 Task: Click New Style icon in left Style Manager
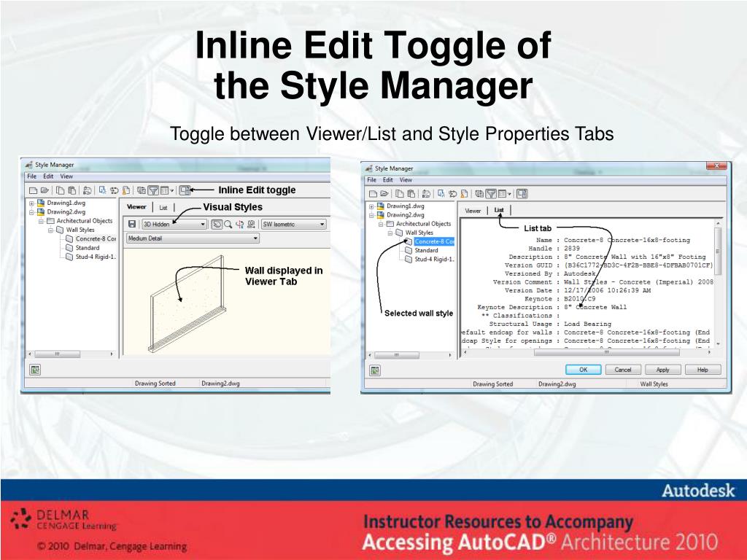pos(102,190)
